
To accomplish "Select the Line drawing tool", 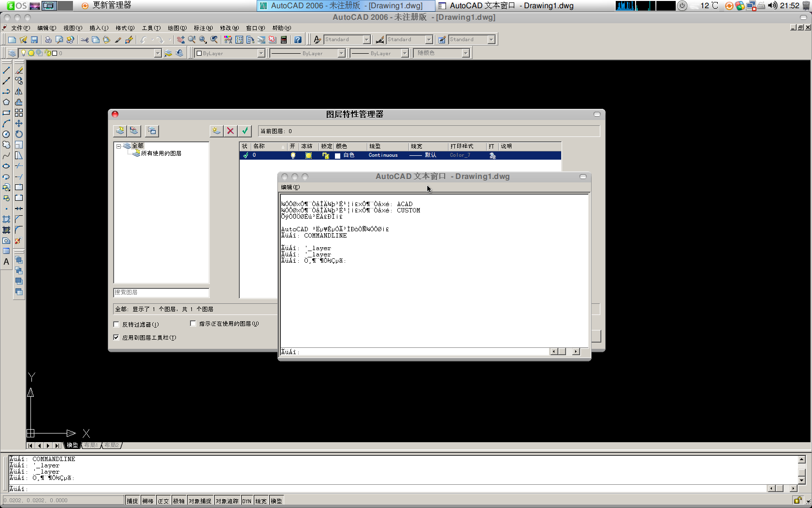I will (x=6, y=70).
